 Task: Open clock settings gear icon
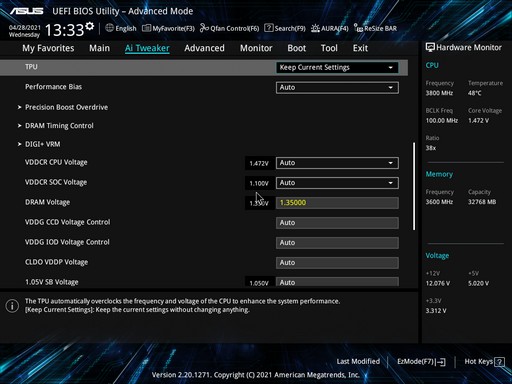[x=90, y=26]
